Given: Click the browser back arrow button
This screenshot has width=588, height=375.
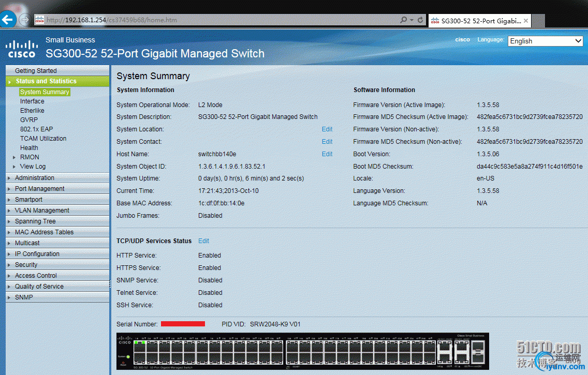Looking at the screenshot, I should coord(7,19).
